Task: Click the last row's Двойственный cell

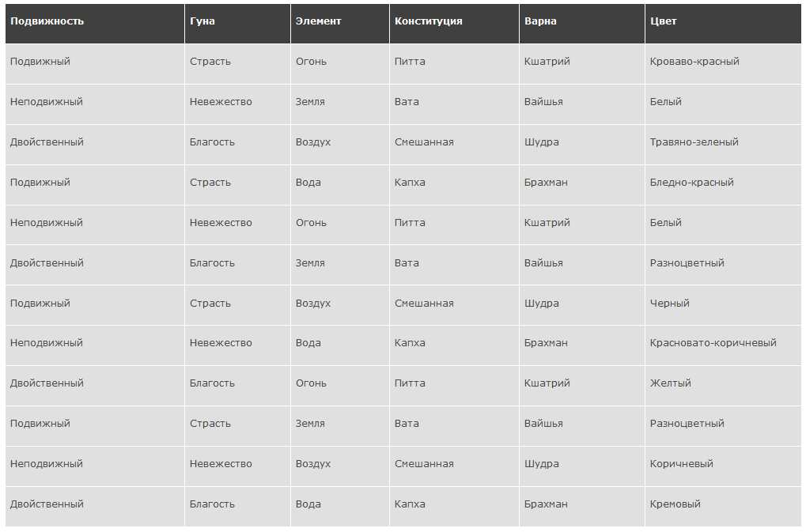Action: pos(95,507)
